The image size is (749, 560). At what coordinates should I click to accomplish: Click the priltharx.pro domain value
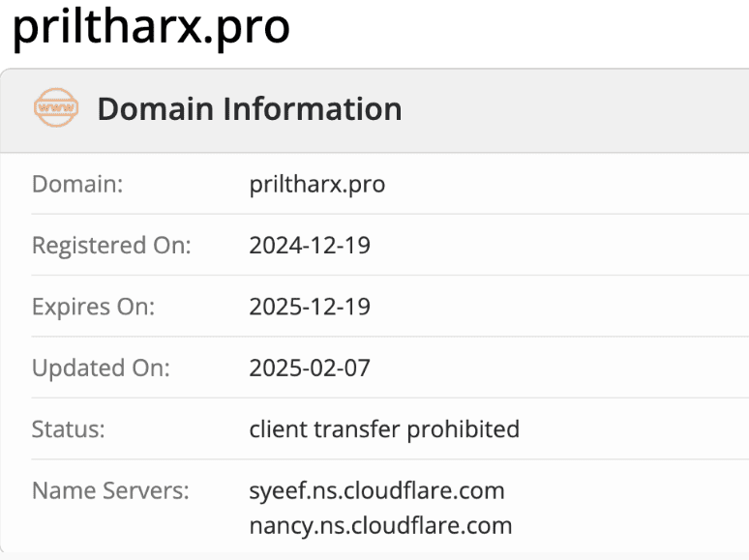pyautogui.click(x=316, y=184)
